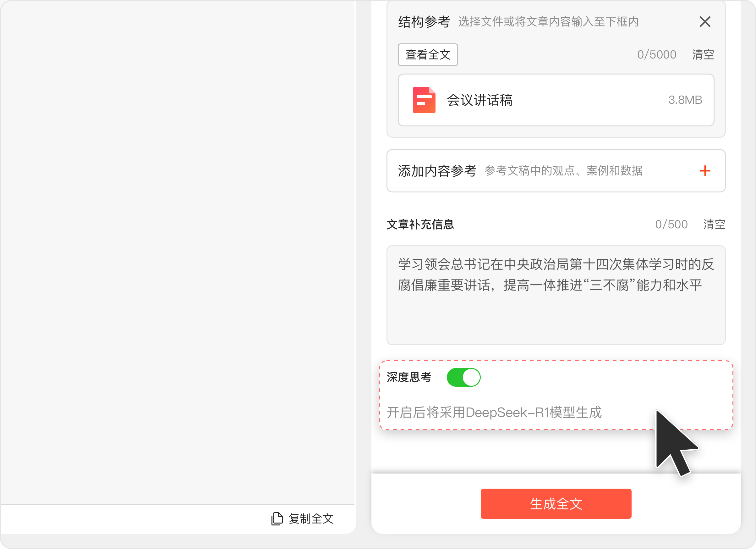Clear 文章补充信息 via 清空 next to 0/500
The height and width of the screenshot is (549, 756).
pyautogui.click(x=714, y=225)
